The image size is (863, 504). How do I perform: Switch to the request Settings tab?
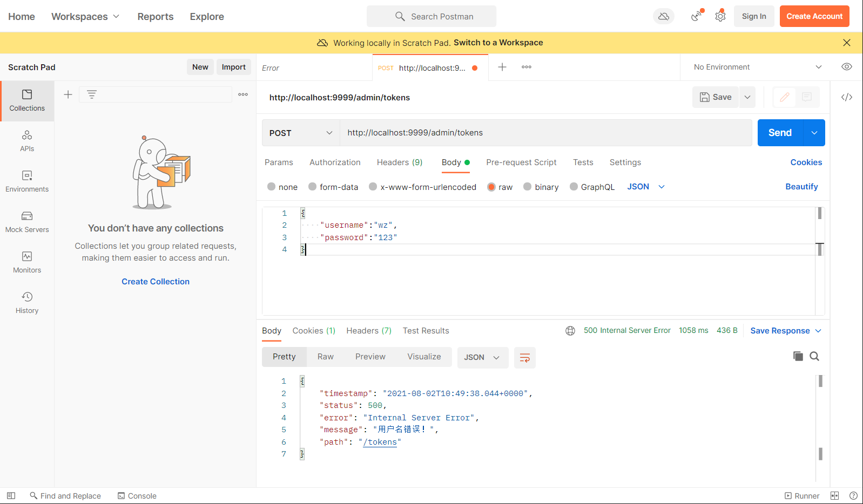625,162
